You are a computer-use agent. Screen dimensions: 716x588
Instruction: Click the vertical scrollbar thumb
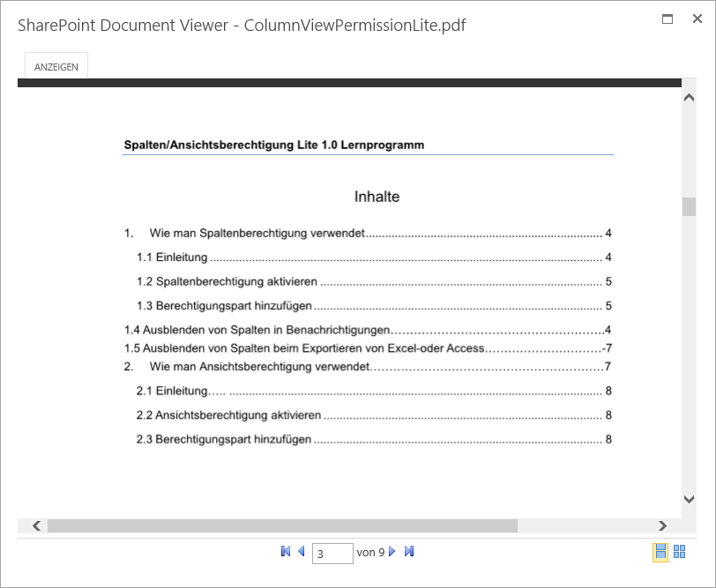tap(689, 206)
